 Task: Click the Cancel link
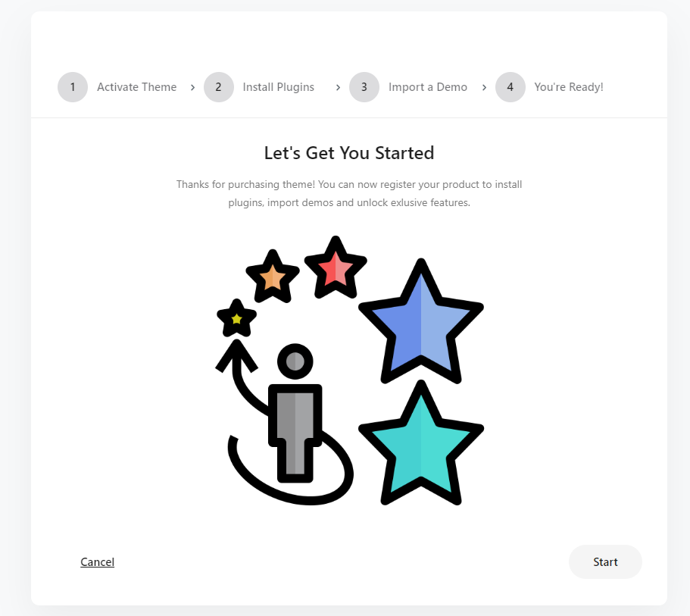tap(97, 562)
